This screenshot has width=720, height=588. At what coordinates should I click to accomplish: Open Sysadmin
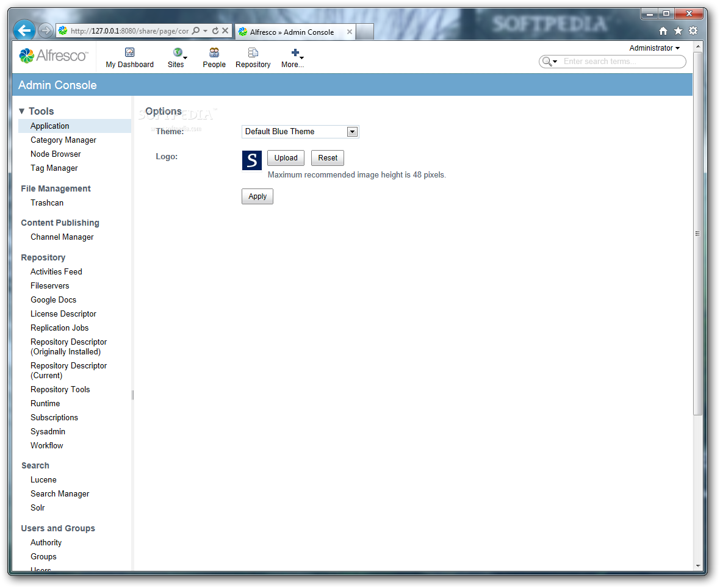pos(48,431)
